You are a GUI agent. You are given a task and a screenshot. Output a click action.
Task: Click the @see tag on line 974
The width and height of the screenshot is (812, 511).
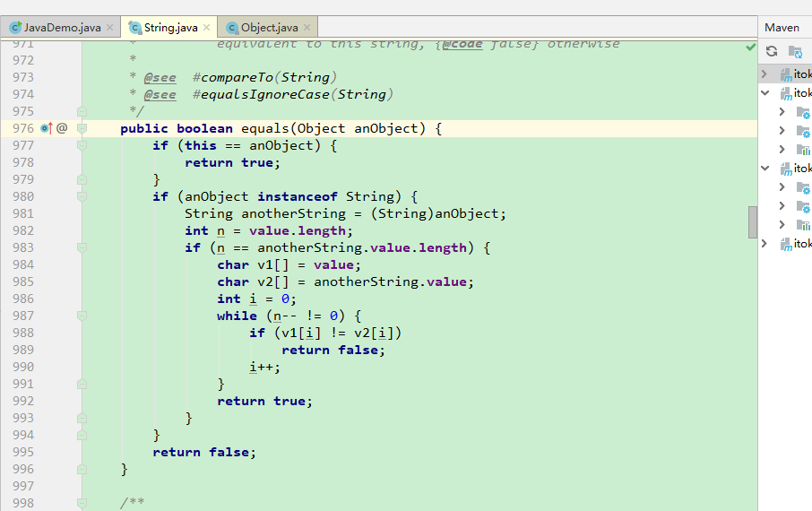(x=160, y=94)
